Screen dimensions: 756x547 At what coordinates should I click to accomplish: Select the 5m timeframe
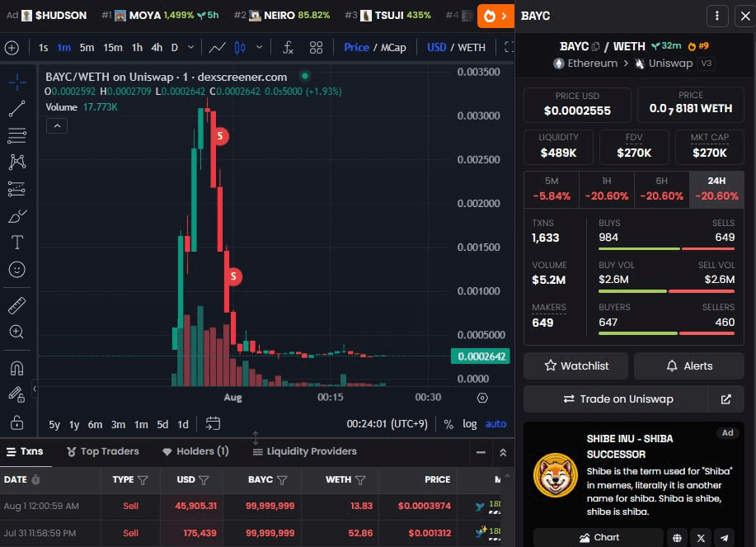pos(87,47)
